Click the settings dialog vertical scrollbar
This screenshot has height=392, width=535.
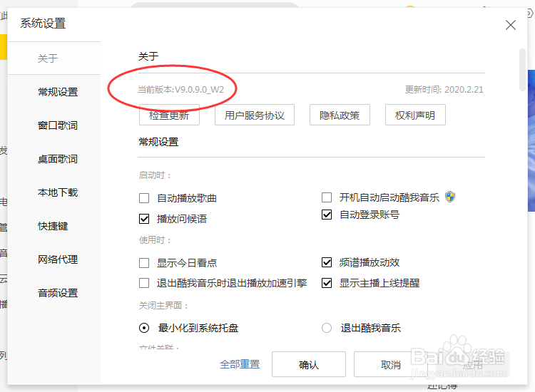[x=522, y=70]
